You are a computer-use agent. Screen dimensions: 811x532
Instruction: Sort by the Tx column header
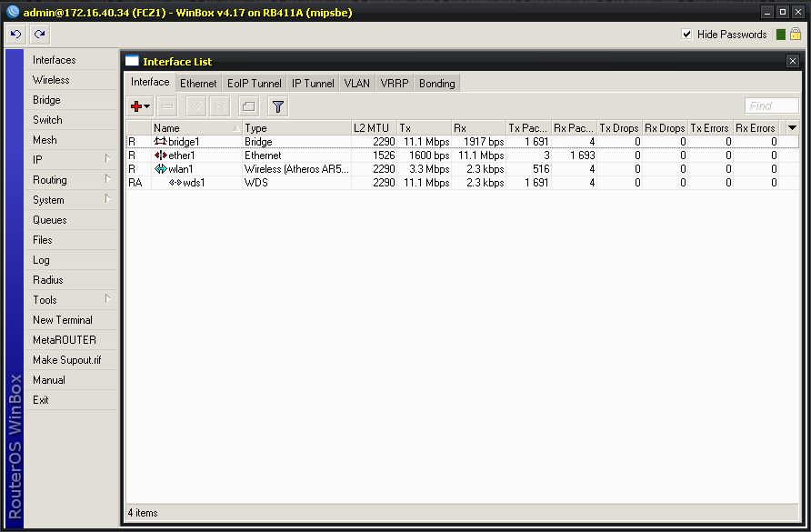pyautogui.click(x=424, y=128)
